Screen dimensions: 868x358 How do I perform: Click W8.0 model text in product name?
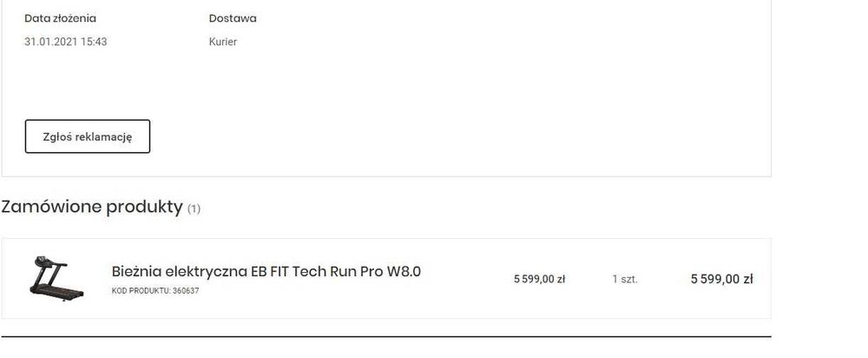(404, 271)
